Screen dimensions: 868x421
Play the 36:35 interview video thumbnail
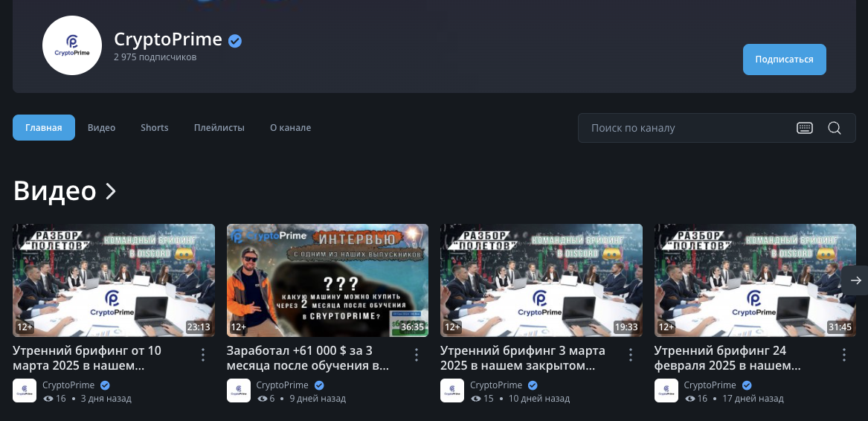click(x=328, y=280)
